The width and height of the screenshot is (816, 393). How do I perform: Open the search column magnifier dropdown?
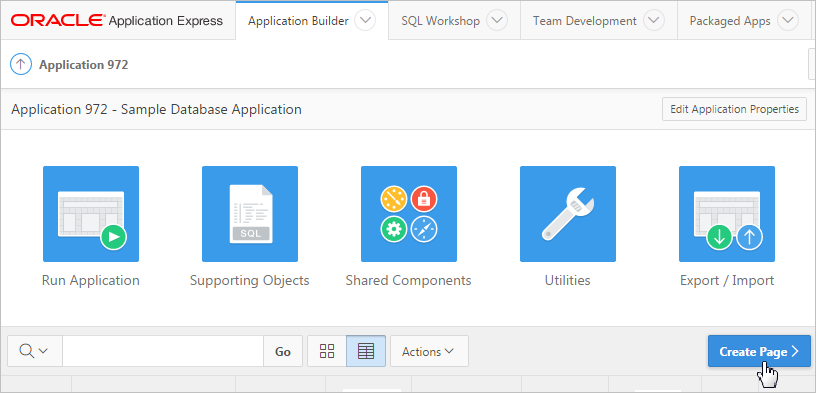[x=35, y=351]
